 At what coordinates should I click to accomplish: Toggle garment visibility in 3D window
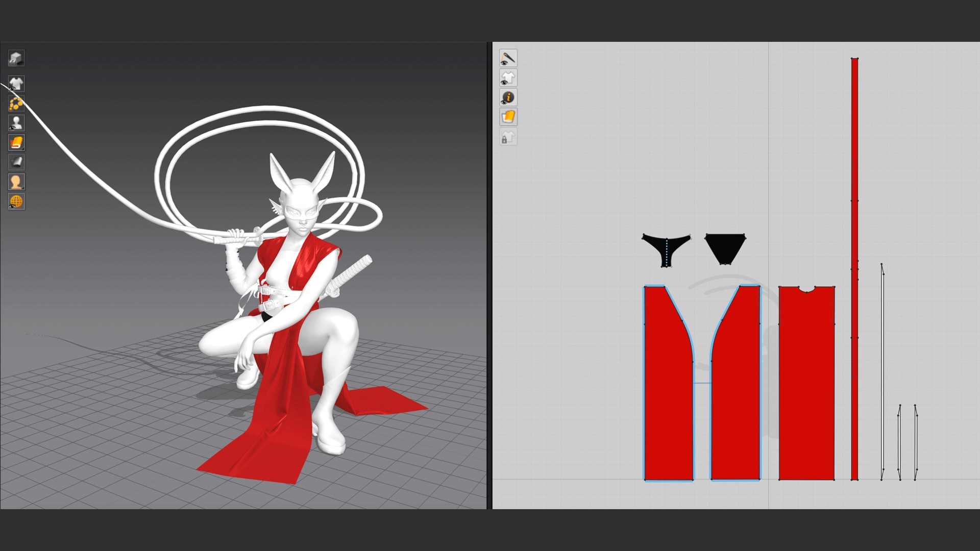[16, 84]
